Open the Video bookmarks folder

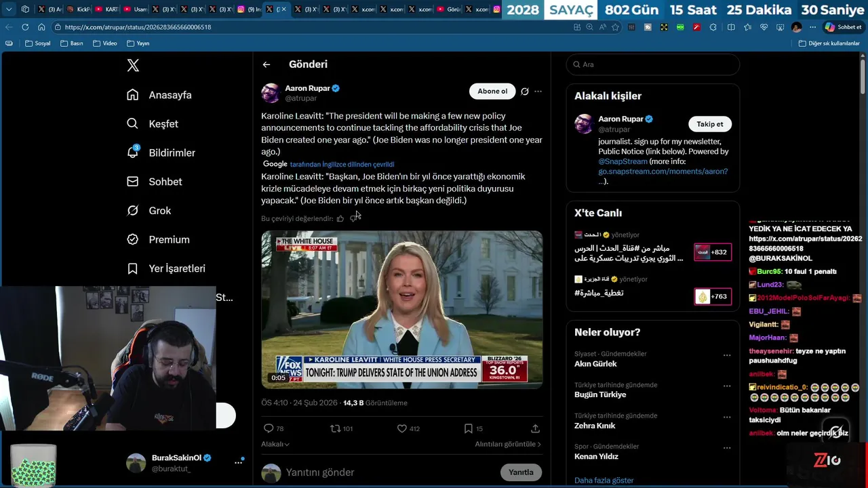[105, 43]
